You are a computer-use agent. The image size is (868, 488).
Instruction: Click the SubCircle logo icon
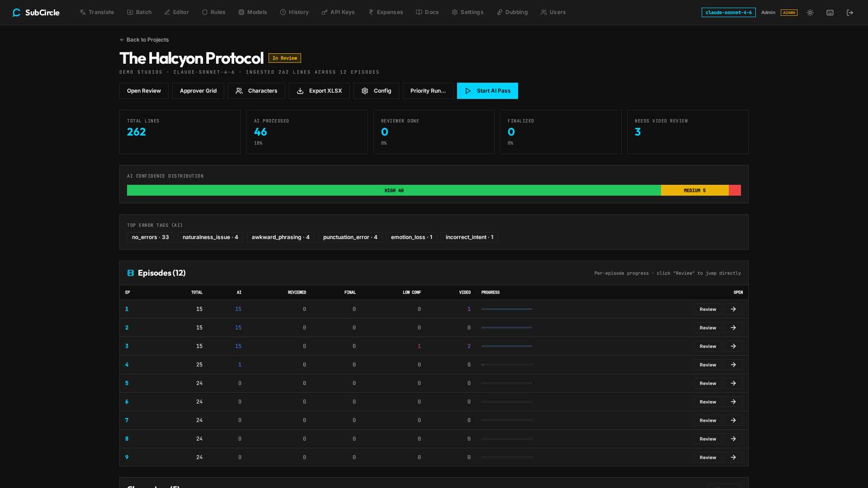coord(17,13)
